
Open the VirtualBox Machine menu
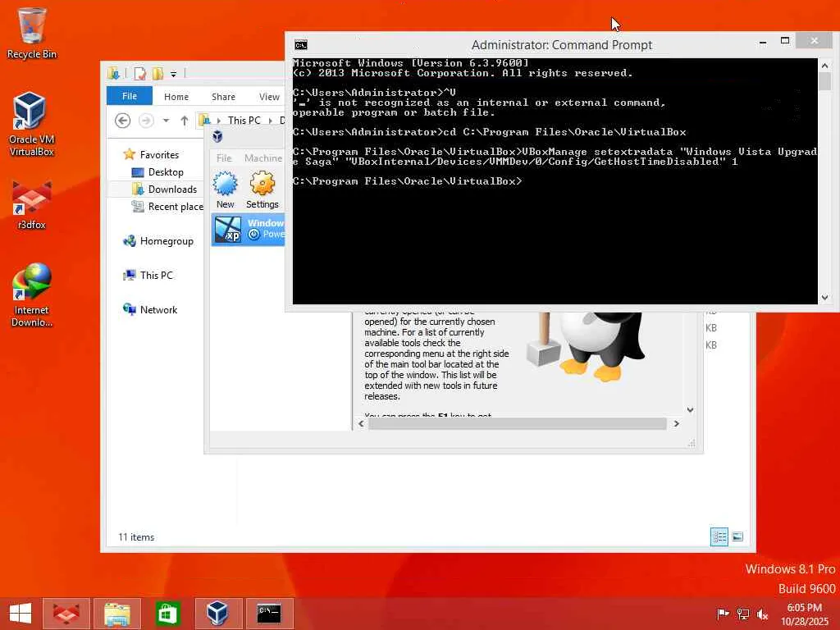[263, 158]
